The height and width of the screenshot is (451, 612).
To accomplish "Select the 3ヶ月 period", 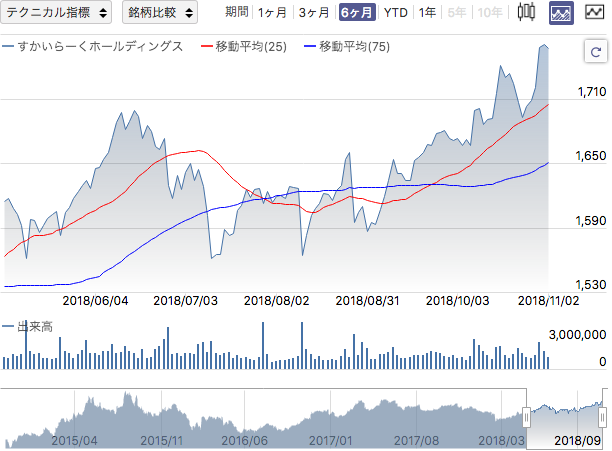I will point(314,13).
